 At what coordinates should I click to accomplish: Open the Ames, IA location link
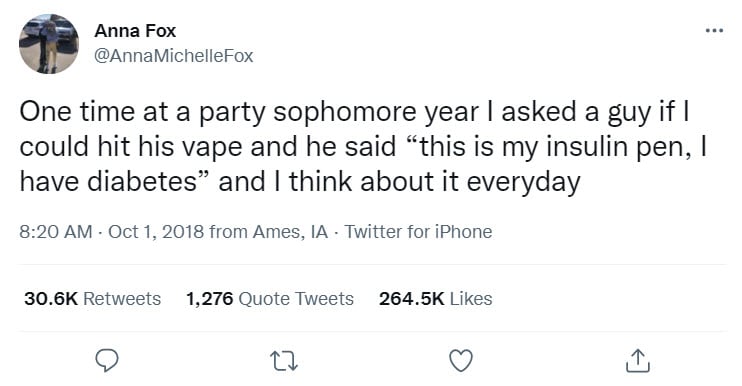[291, 232]
